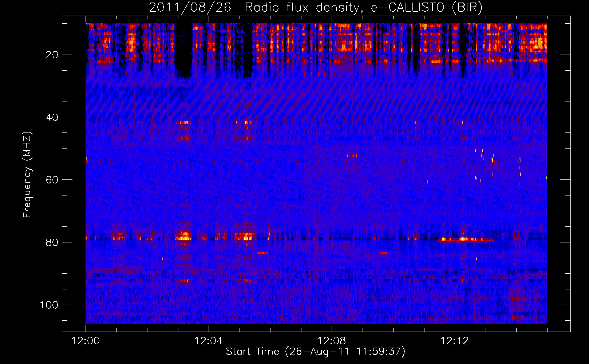Click the '20' frequency tick label
589x364 pixels.
52,55
